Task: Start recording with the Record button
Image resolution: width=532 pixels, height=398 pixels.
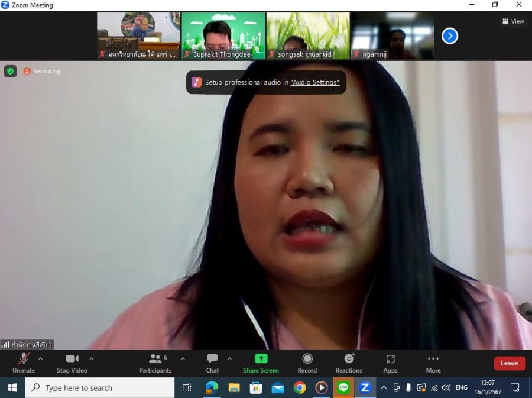Action: [x=307, y=363]
